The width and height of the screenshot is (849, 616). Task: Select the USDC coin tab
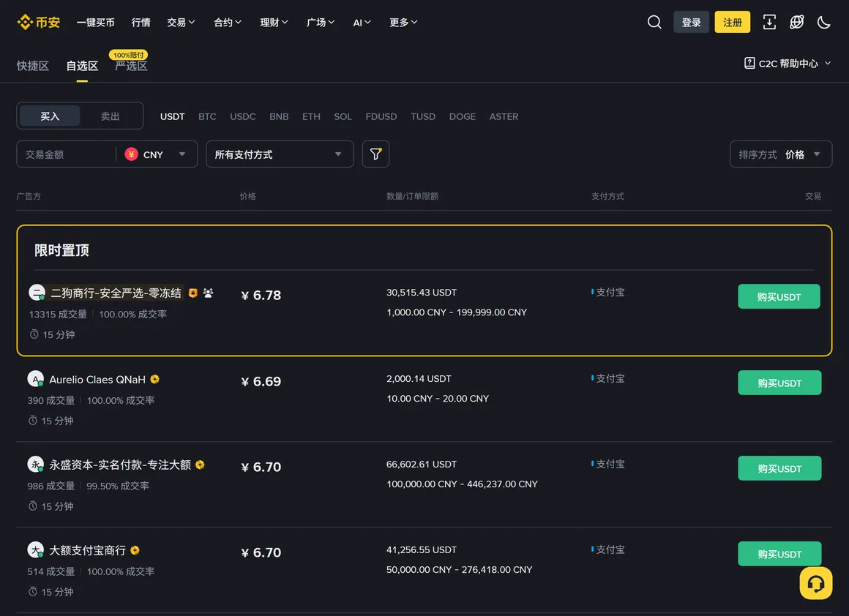[242, 116]
